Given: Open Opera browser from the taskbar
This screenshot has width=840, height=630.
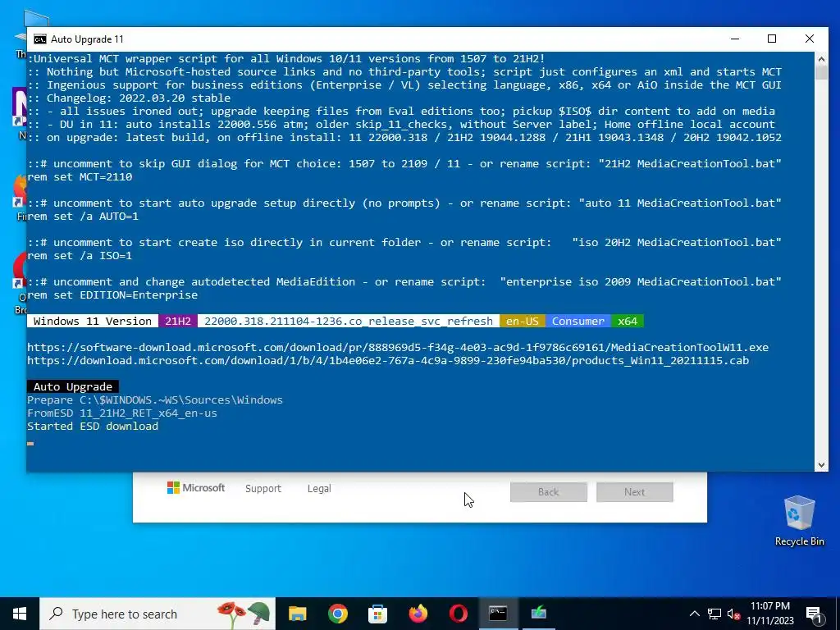Looking at the screenshot, I should [458, 614].
